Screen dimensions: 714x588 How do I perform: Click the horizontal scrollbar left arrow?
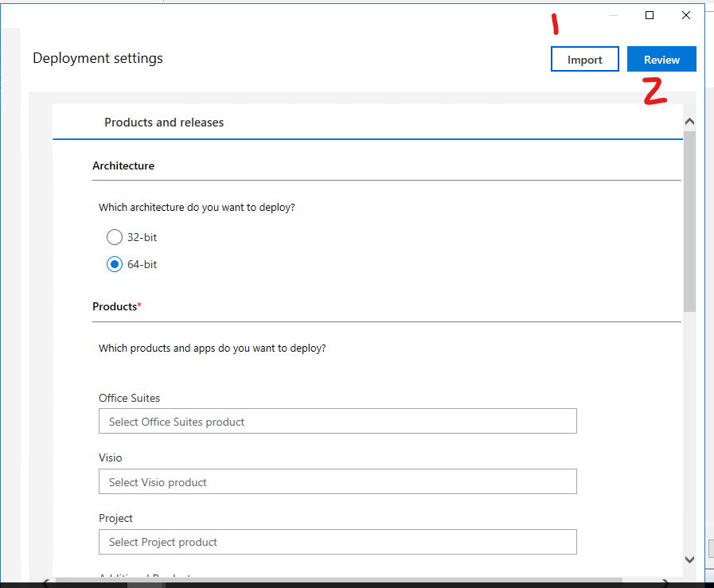coord(45,583)
